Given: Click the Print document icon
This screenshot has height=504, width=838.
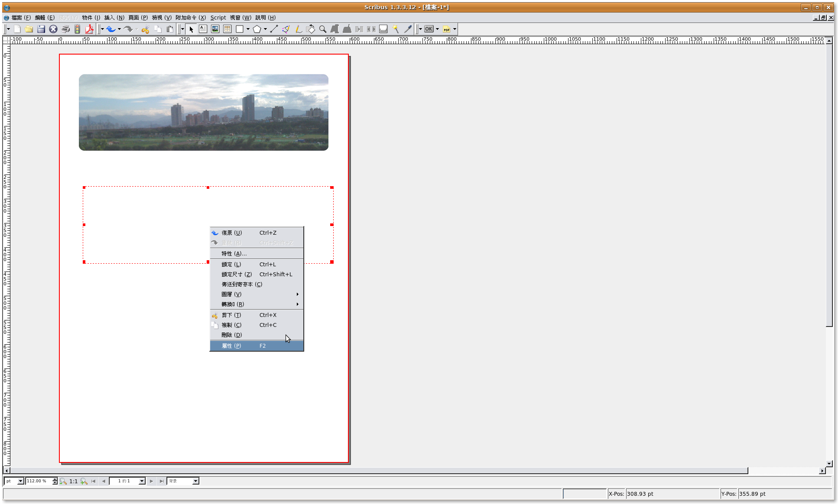Looking at the screenshot, I should click(65, 29).
